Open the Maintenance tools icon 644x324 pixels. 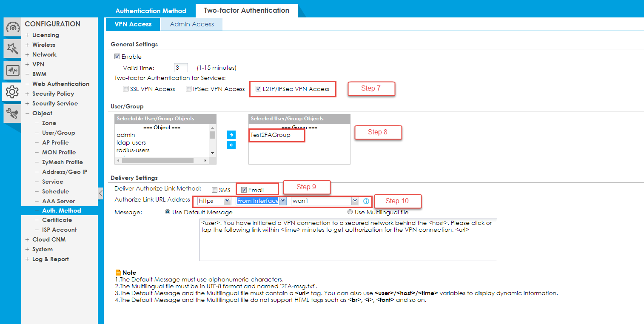[12, 113]
